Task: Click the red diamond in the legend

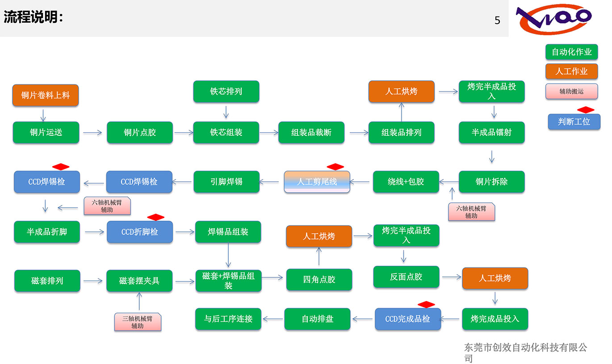Action: [585, 110]
